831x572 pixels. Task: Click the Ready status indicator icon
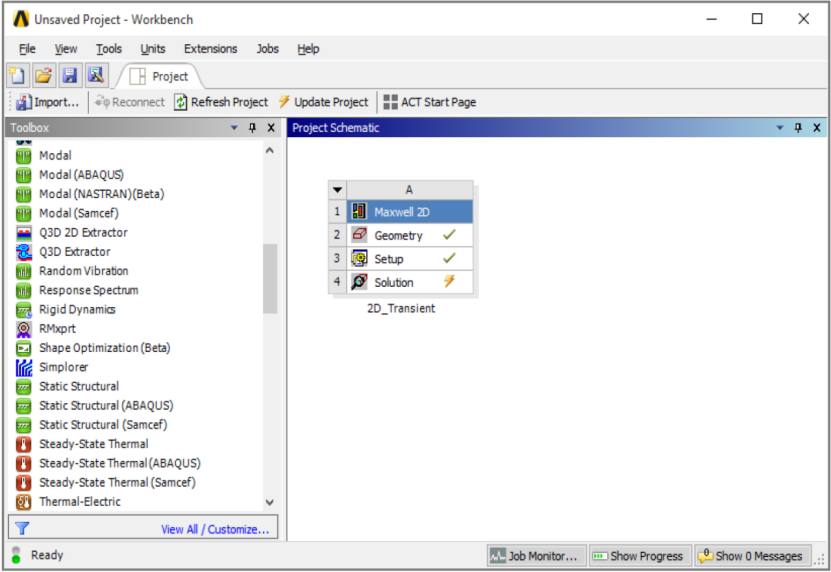point(16,555)
